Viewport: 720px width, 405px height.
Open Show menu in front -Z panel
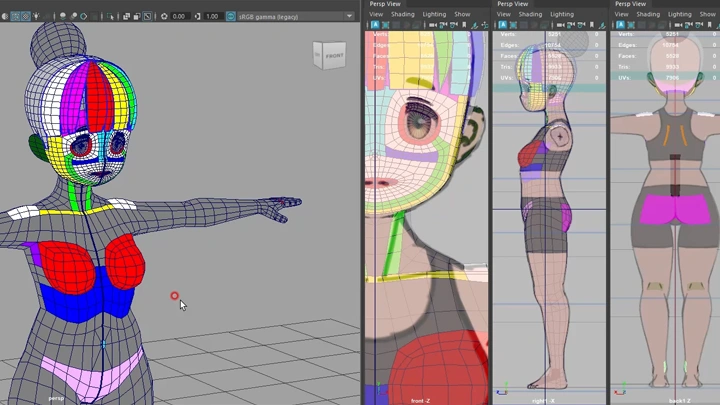tap(462, 14)
